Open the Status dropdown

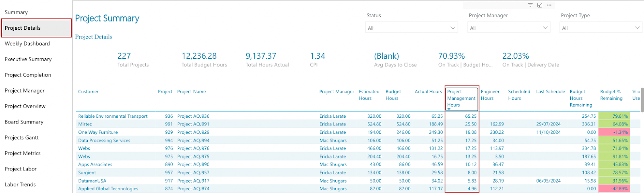pos(412,28)
